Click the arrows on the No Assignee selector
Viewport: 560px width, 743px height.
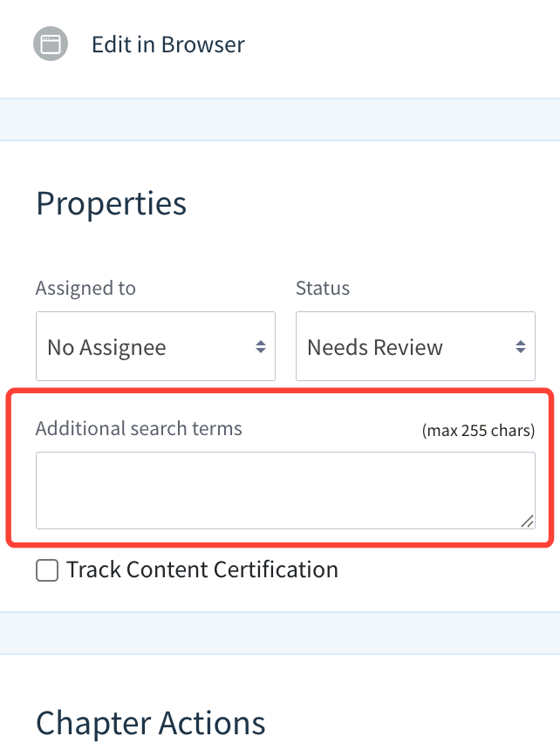260,347
